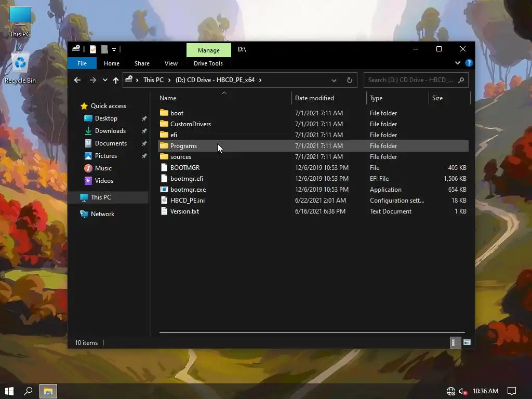Select the CustomDrivers folder
Image resolution: width=532 pixels, height=399 pixels.
point(313,124)
